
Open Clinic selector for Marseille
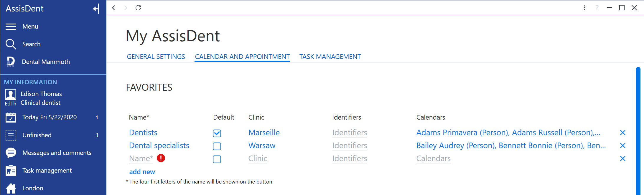(264, 133)
